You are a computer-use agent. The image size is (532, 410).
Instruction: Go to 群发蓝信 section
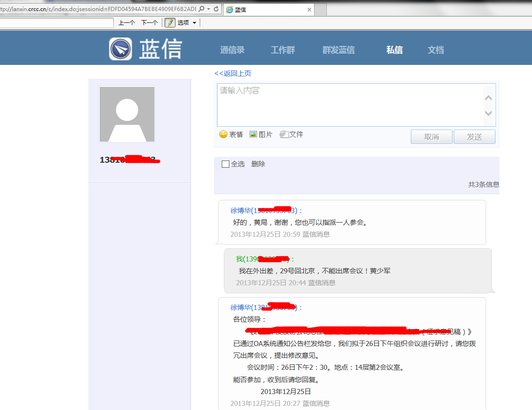pyautogui.click(x=339, y=50)
